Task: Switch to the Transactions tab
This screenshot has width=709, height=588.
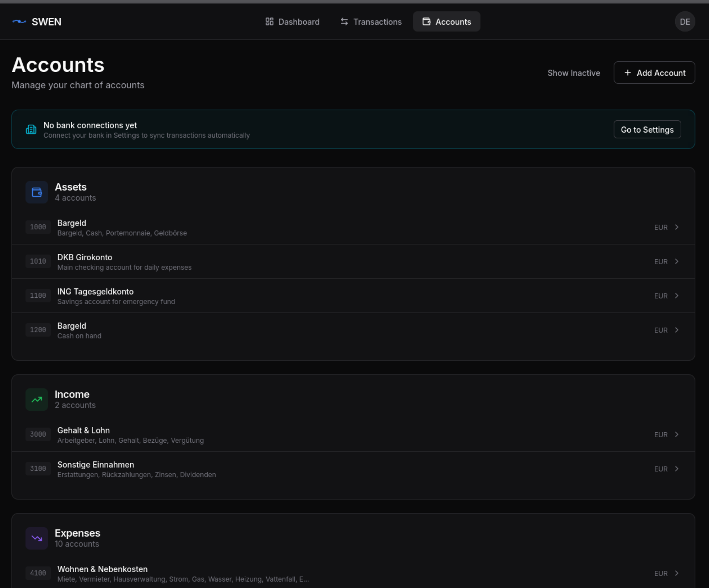Action: (x=372, y=21)
